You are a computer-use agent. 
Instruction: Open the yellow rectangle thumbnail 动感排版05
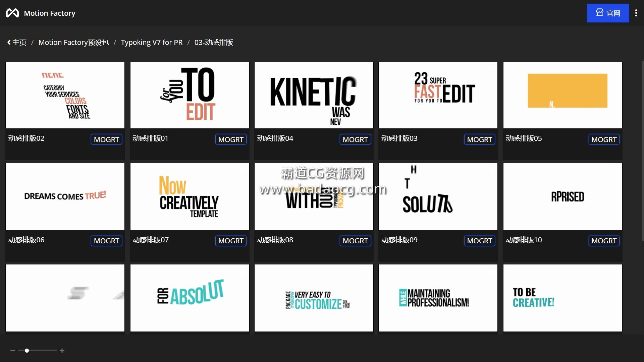(x=562, y=95)
